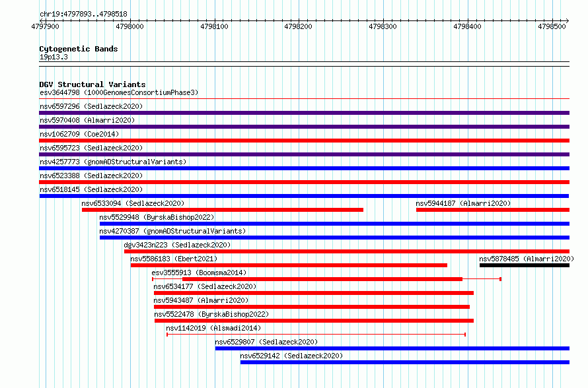Click the blue bar under the nsv6518145 label
This screenshot has height=388, width=588.
pyautogui.click(x=304, y=196)
